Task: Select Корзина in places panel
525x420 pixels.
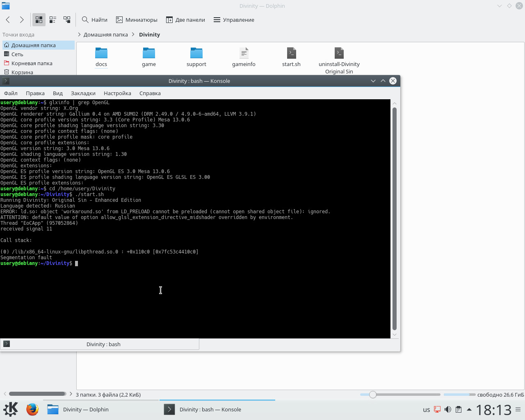Action: (39, 72)
